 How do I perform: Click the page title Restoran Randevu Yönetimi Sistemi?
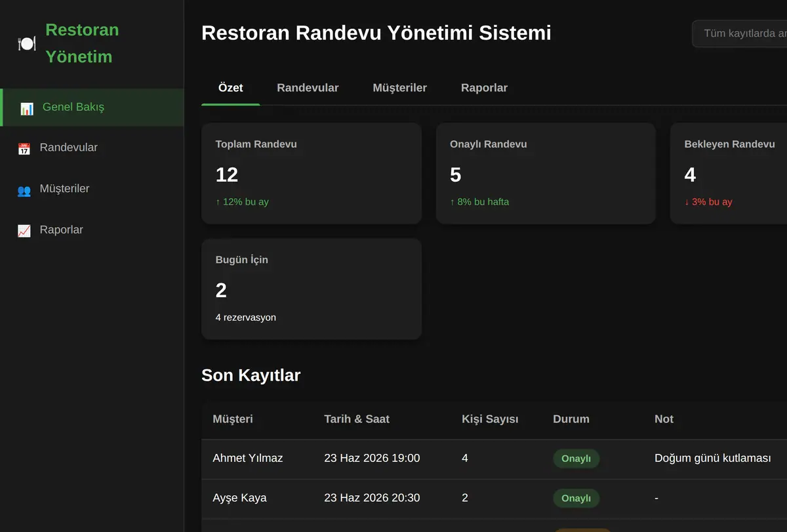[x=376, y=33]
